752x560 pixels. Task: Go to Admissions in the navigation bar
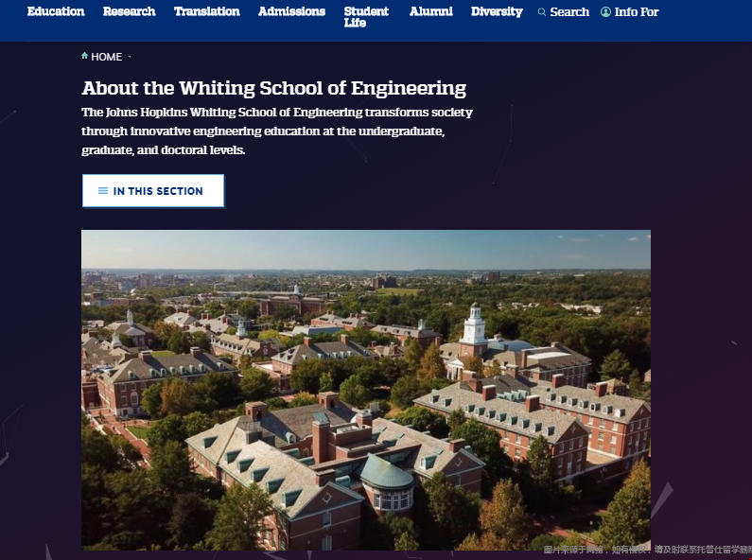[291, 11]
